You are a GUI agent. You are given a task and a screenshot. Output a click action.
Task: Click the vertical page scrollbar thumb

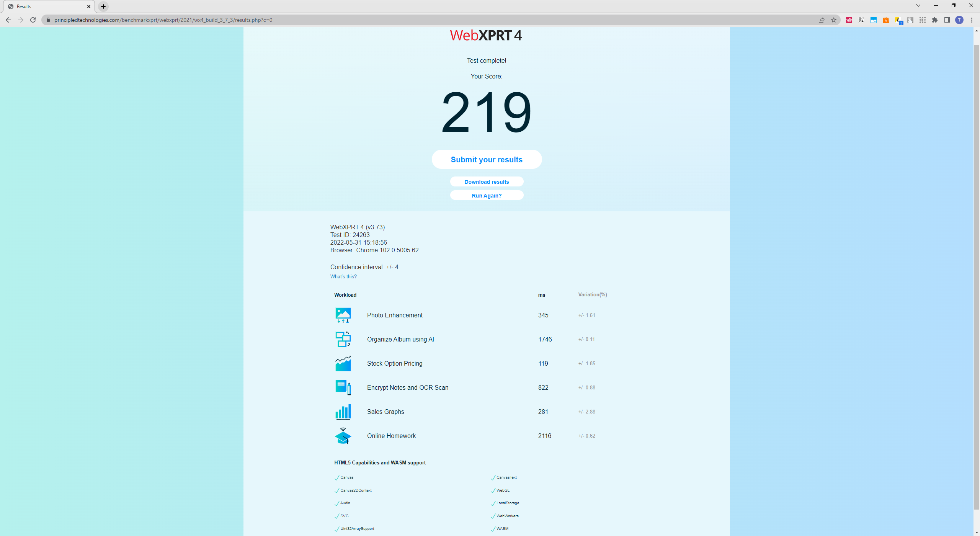click(x=977, y=276)
